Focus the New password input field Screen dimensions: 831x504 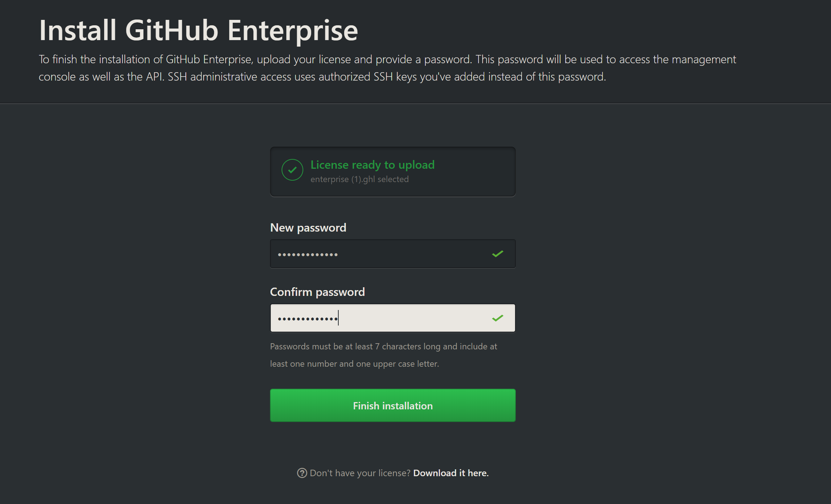click(393, 254)
